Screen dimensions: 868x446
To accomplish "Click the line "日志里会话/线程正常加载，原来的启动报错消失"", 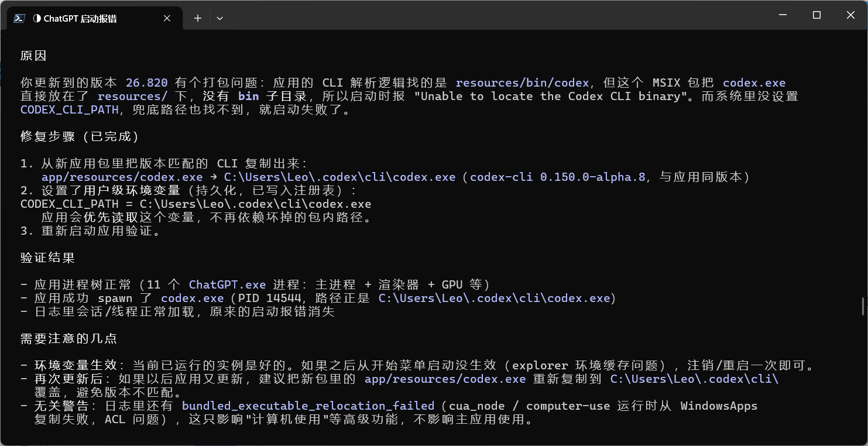I will (184, 311).
